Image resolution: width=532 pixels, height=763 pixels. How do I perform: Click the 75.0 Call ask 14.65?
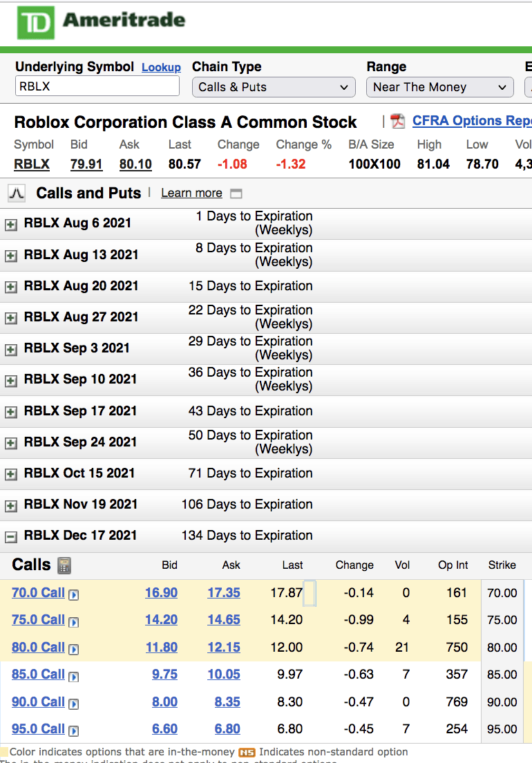[x=224, y=619]
